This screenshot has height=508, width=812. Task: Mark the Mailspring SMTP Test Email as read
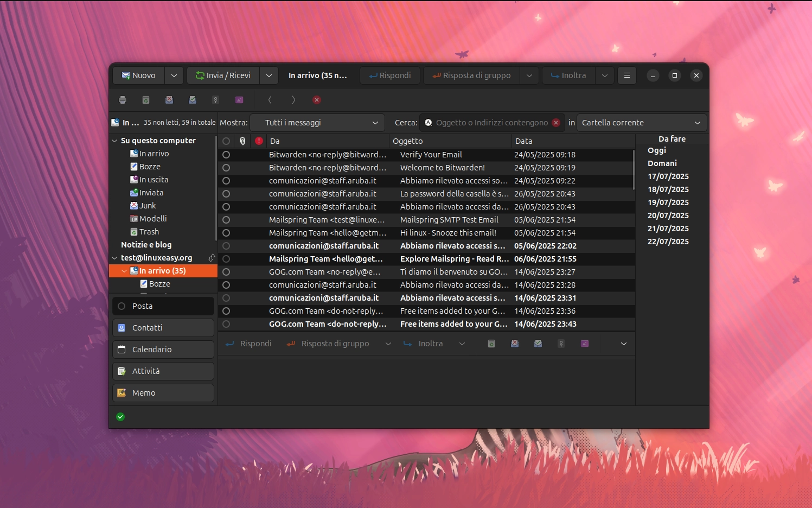[x=226, y=219]
